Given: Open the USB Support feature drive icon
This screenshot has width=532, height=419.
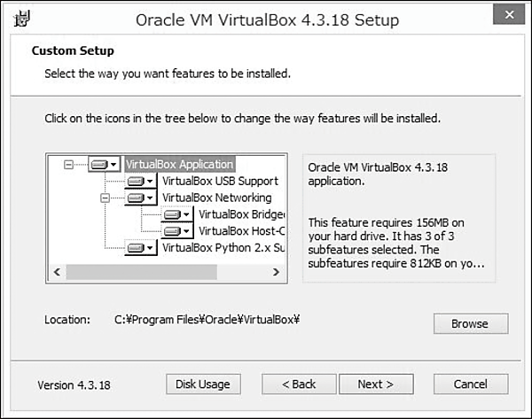Looking at the screenshot, I should point(140,181).
